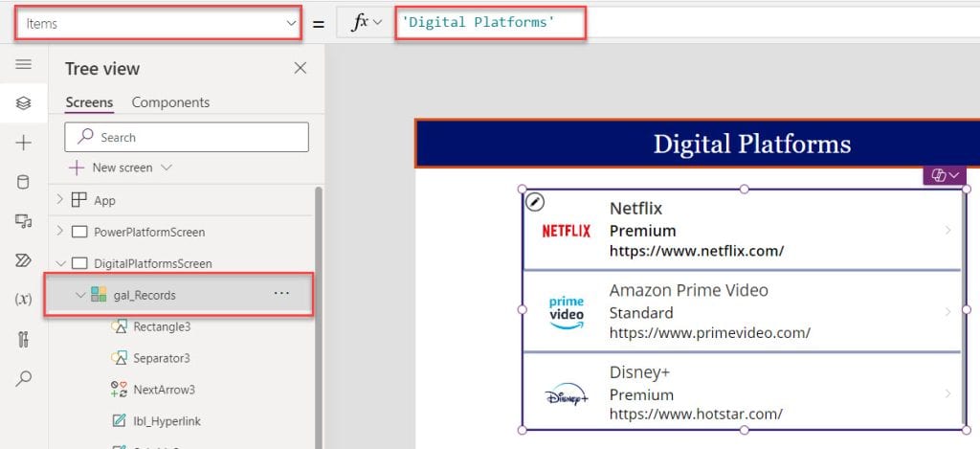
Task: Click the https://www.hotstar.com/ link
Action: point(696,414)
